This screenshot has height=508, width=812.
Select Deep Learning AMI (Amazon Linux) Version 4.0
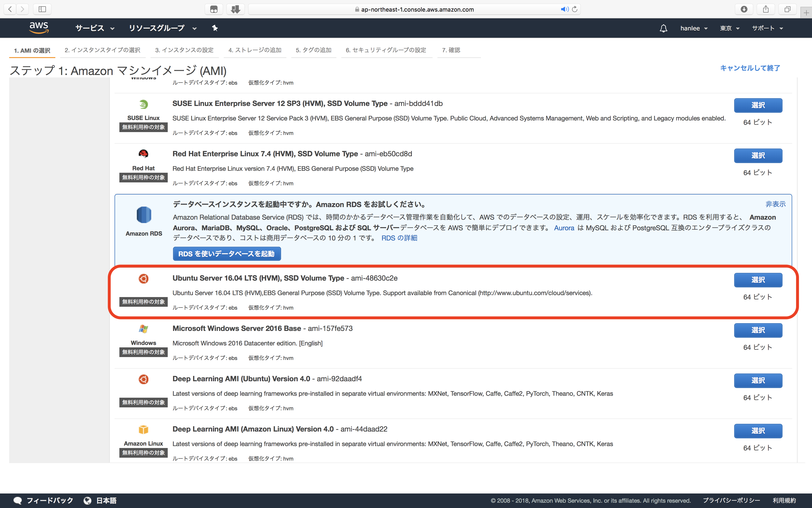pos(758,431)
